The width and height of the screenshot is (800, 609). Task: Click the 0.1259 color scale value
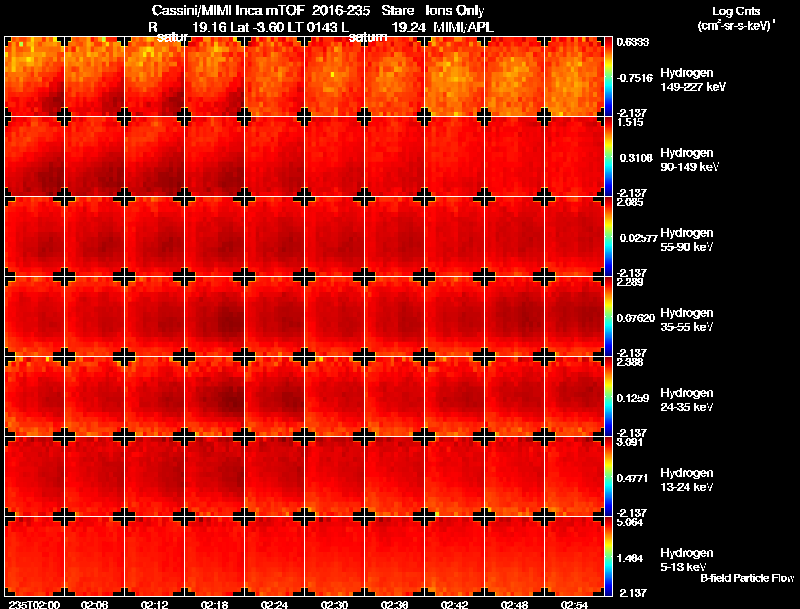click(633, 398)
